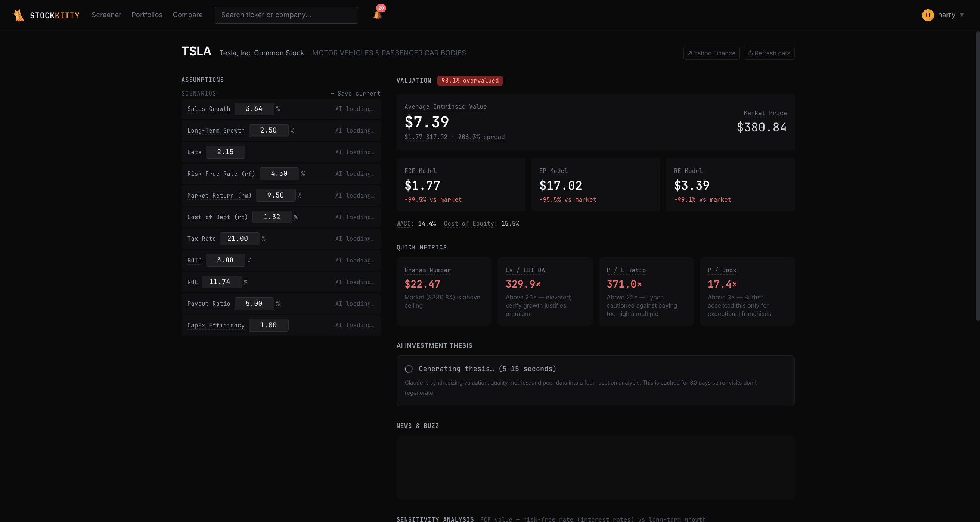The height and width of the screenshot is (522, 980).
Task: Click the harry user avatar icon
Action: pyautogui.click(x=927, y=15)
